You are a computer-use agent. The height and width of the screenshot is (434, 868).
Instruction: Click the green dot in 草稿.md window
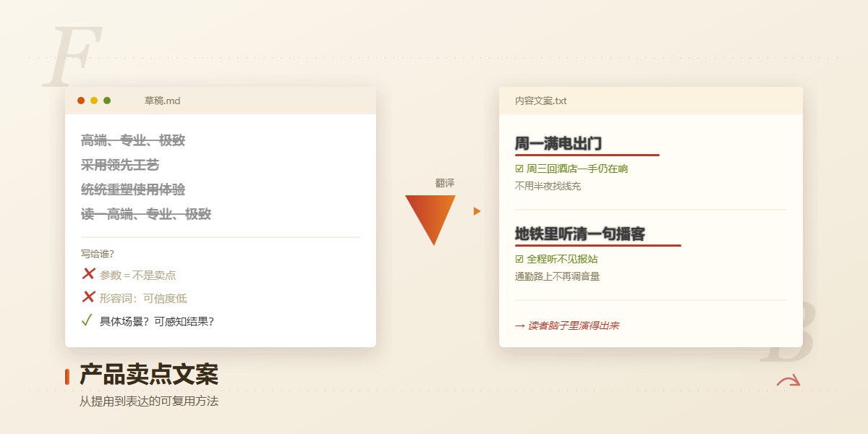[x=107, y=101]
